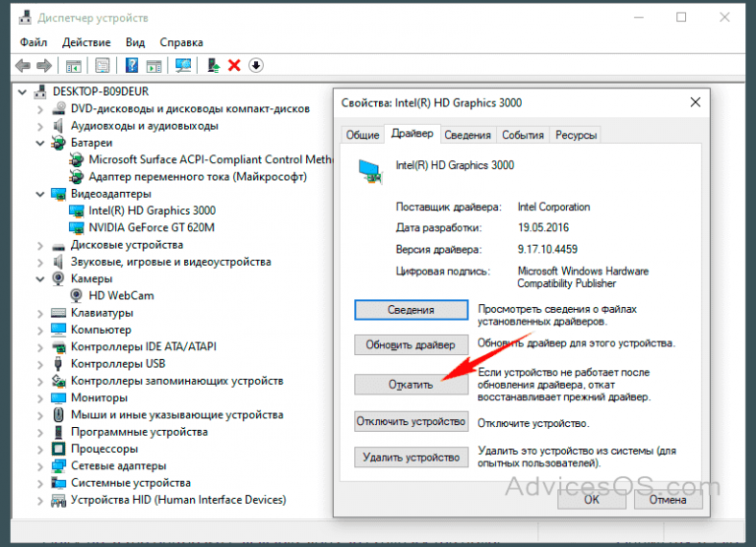Expand the Звуковые, игровые и видеоустройства category
The height and width of the screenshot is (547, 756).
tap(40, 262)
